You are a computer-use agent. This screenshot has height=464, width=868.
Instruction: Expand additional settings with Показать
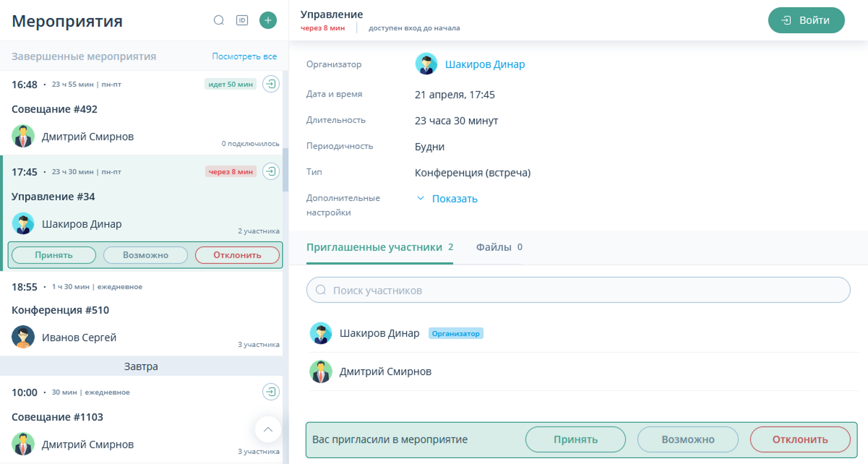(x=454, y=199)
